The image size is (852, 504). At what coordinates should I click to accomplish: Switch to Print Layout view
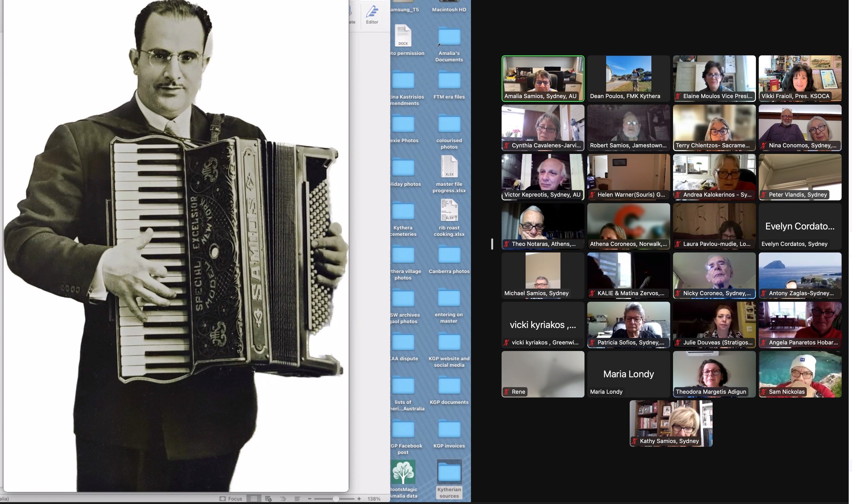(x=253, y=499)
